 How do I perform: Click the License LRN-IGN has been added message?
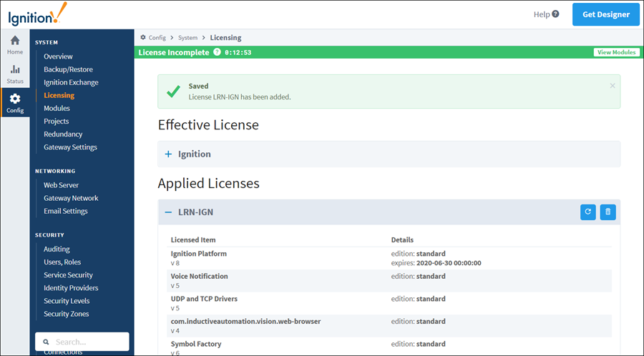tap(240, 97)
